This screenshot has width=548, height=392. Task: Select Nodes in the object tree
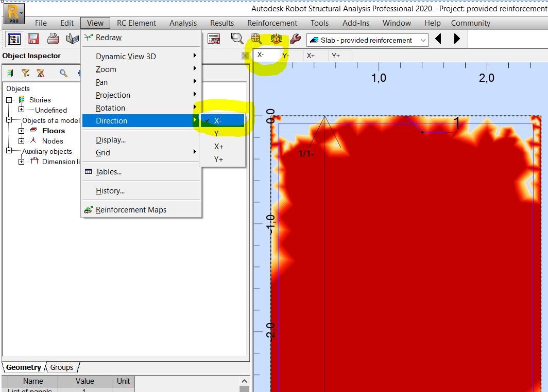pos(53,141)
